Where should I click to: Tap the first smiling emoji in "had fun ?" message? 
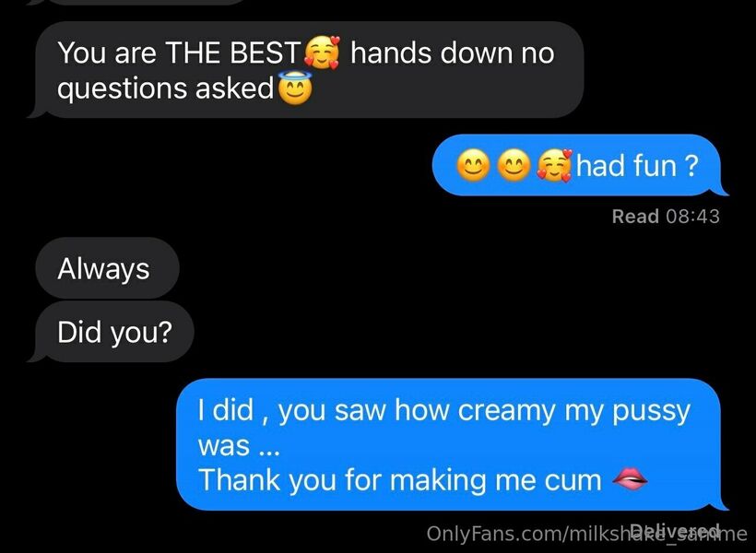tap(474, 165)
